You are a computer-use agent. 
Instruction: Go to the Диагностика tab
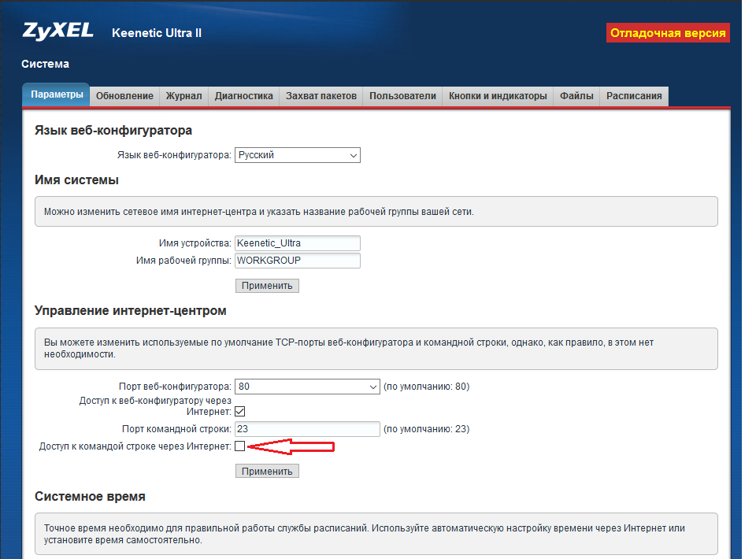243,96
